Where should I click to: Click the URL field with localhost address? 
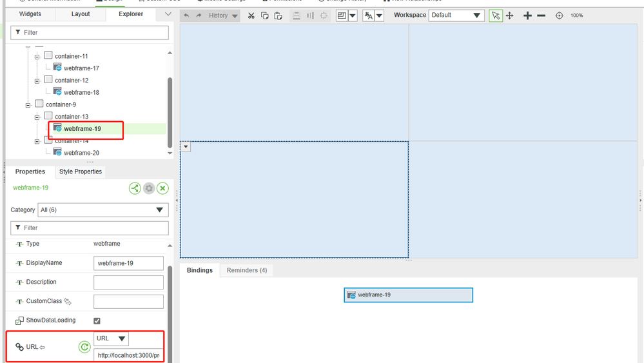click(x=128, y=355)
